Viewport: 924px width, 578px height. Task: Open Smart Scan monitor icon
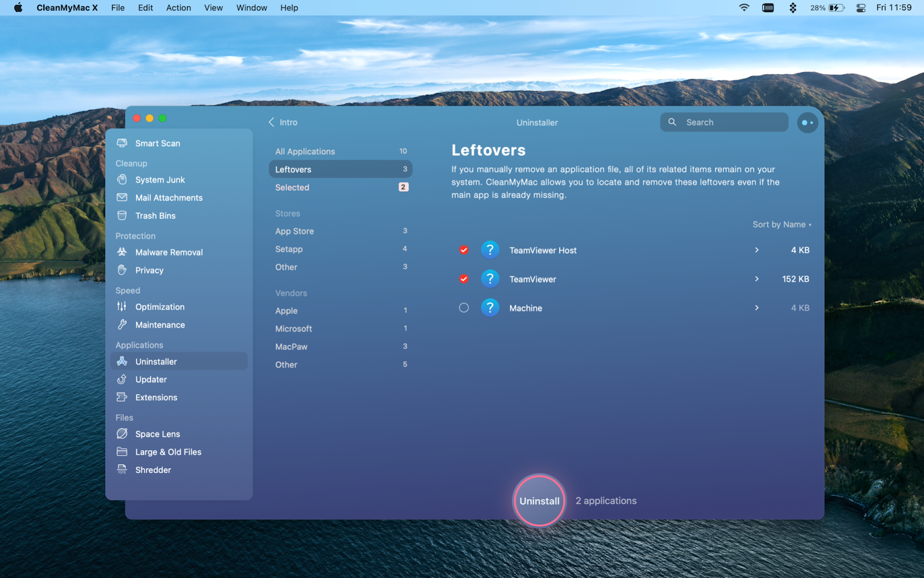coord(122,143)
